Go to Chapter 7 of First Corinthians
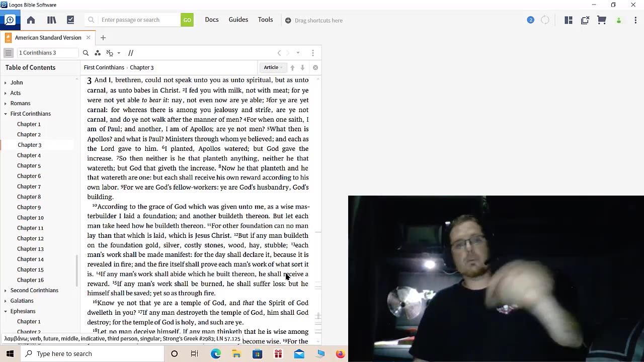Screen dimensions: 644x362 29,187
